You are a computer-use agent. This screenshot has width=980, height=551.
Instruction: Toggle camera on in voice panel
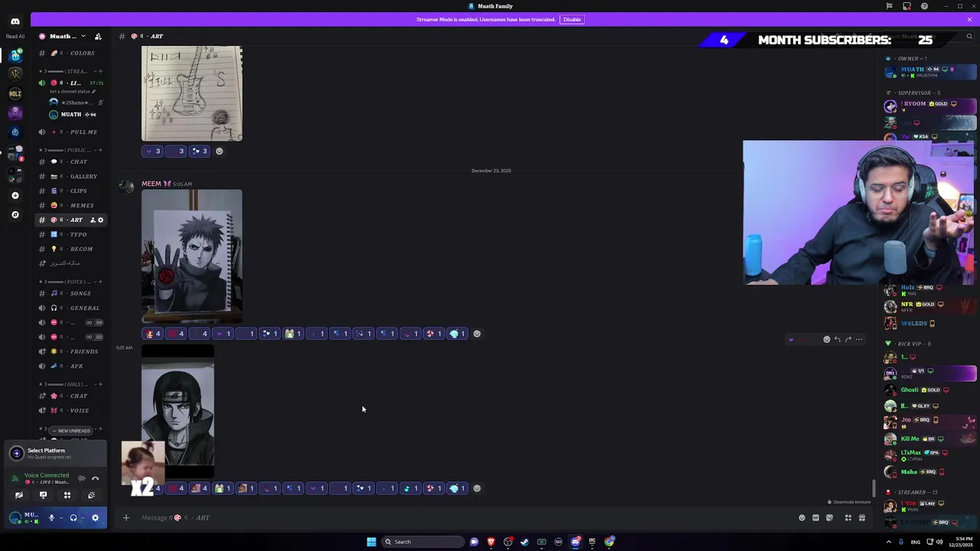pos(19,495)
